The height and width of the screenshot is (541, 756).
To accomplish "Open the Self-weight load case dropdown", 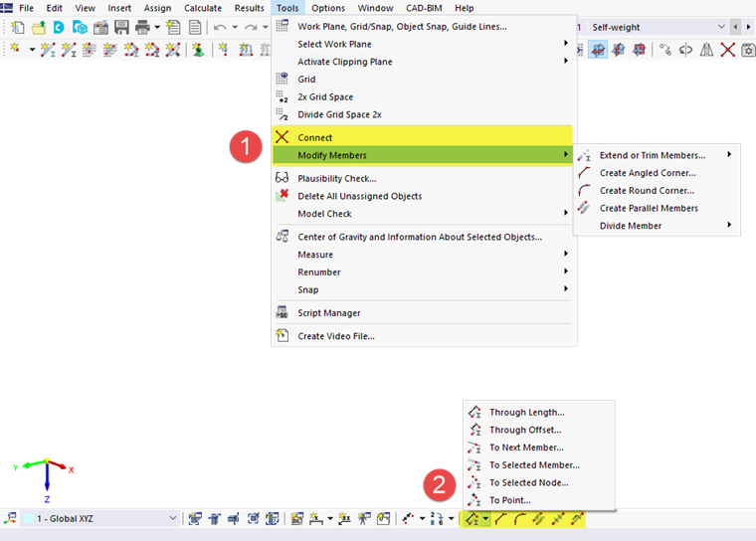I will point(721,27).
